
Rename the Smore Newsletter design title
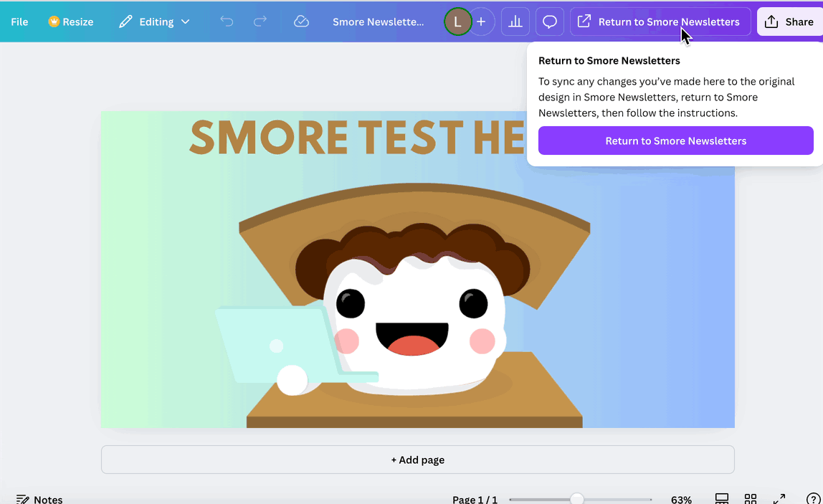(379, 22)
